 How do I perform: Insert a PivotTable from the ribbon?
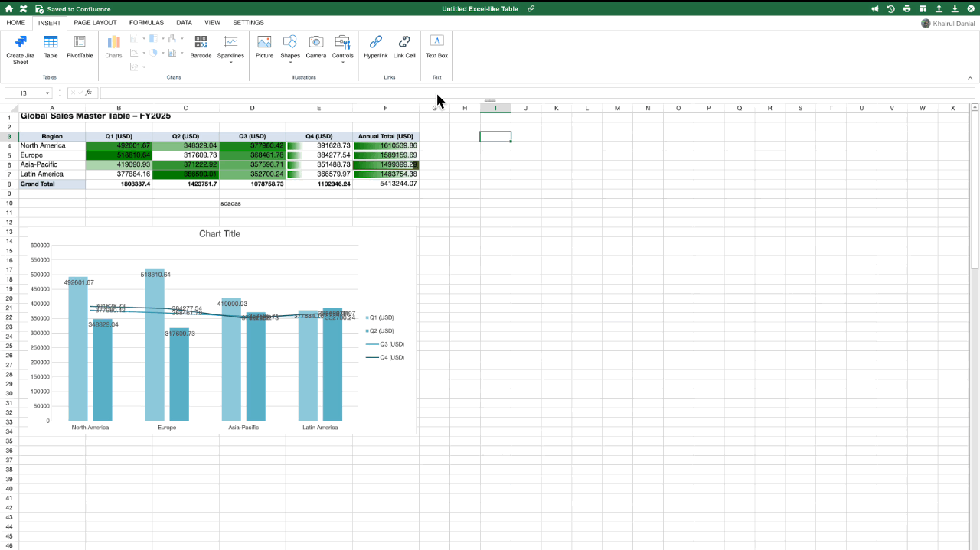[80, 43]
